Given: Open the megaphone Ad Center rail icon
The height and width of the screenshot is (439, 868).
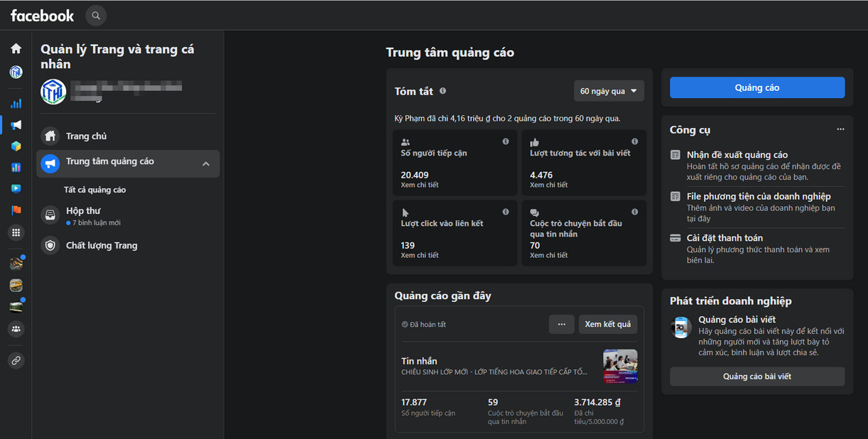Looking at the screenshot, I should (16, 125).
